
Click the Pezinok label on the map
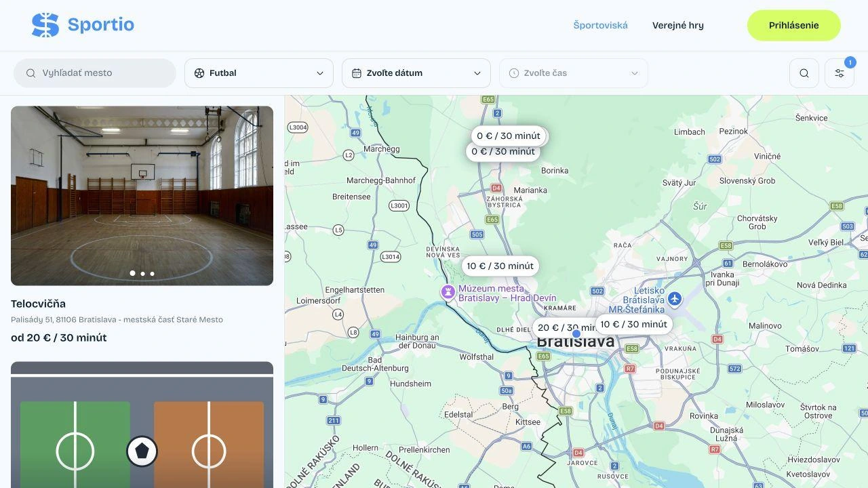click(733, 131)
